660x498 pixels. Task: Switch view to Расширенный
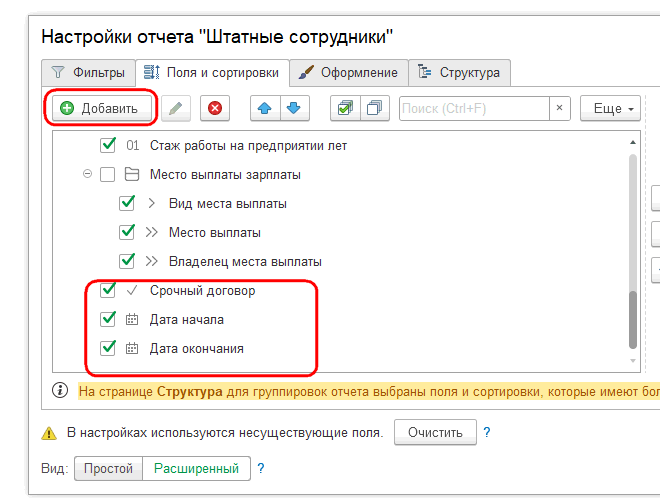pyautogui.click(x=196, y=469)
